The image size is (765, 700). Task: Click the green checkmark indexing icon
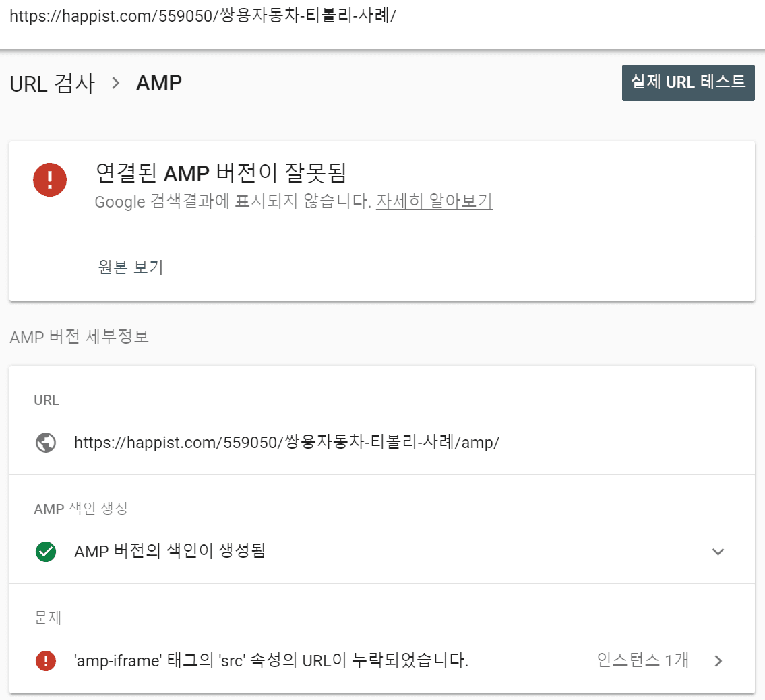click(x=45, y=552)
